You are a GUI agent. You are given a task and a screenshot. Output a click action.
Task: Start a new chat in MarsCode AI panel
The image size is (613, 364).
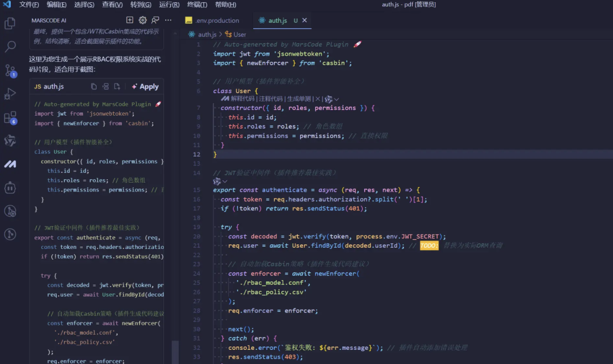[129, 20]
